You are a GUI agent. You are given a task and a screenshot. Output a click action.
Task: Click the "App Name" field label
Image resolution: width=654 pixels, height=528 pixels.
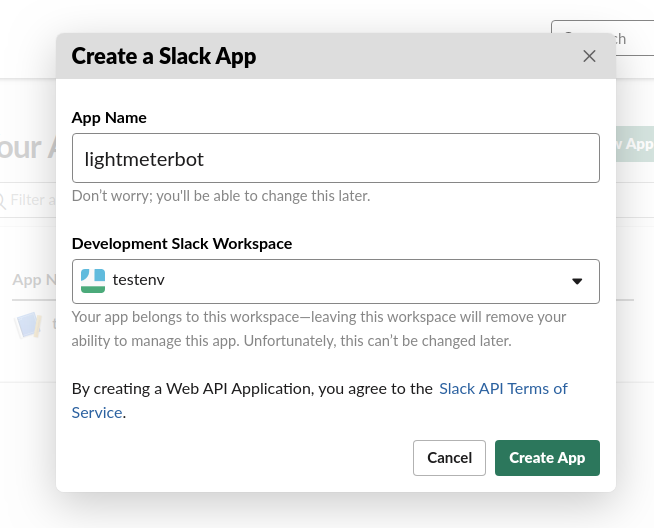point(109,118)
